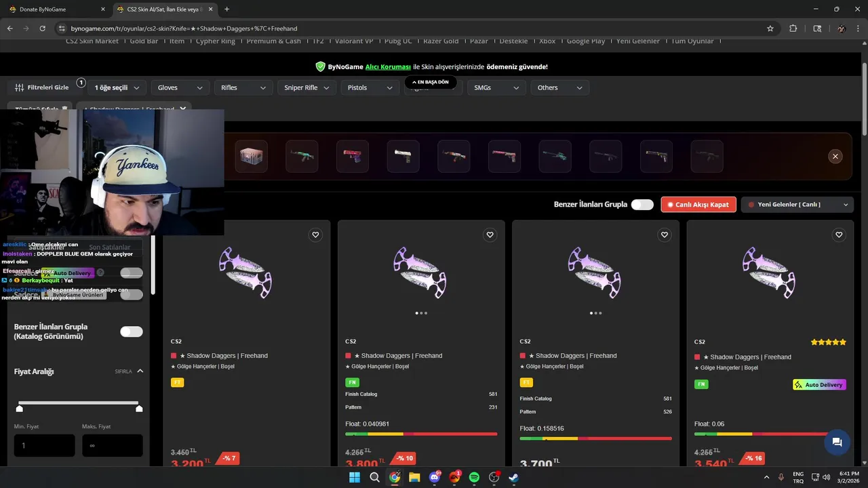This screenshot has width=868, height=488.
Task: Open File Explorer from taskbar
Action: click(414, 477)
